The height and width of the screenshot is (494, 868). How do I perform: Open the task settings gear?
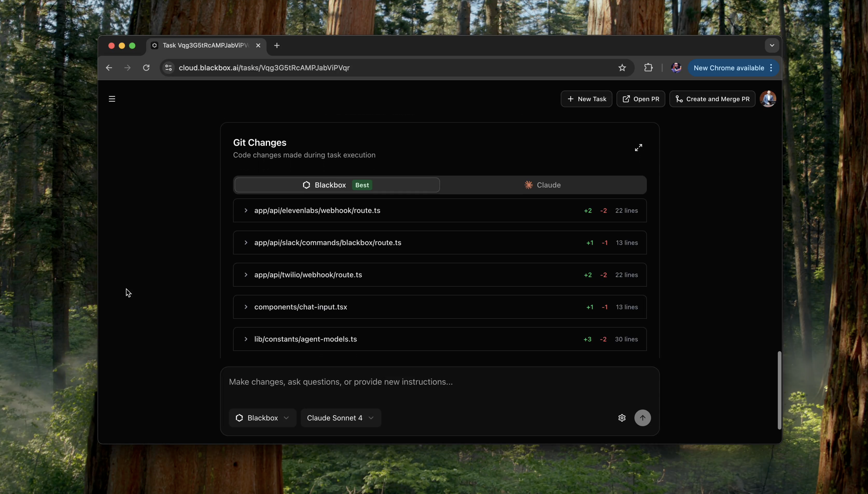click(x=621, y=418)
